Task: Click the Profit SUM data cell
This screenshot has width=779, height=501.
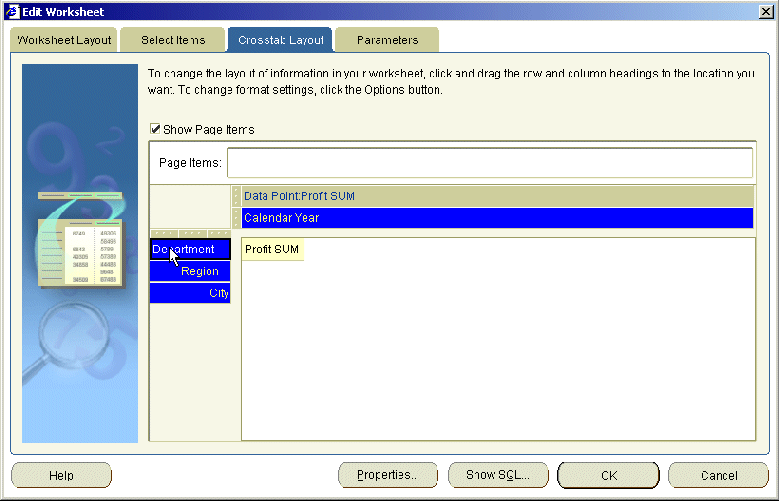Action: [272, 249]
